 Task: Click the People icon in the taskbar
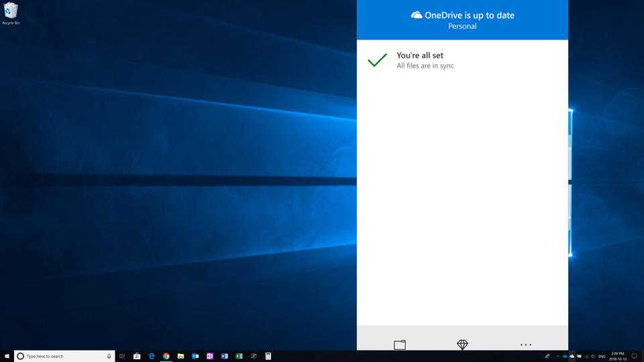click(x=547, y=356)
